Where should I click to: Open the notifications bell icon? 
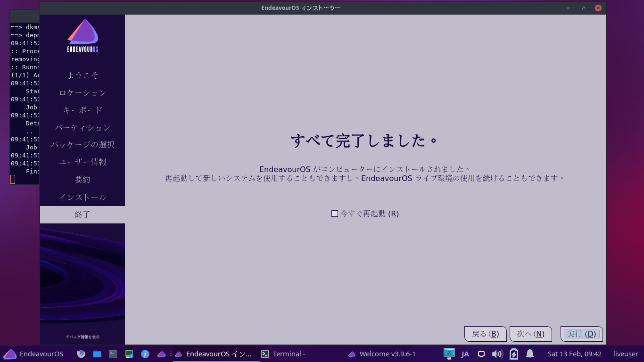tap(530, 354)
